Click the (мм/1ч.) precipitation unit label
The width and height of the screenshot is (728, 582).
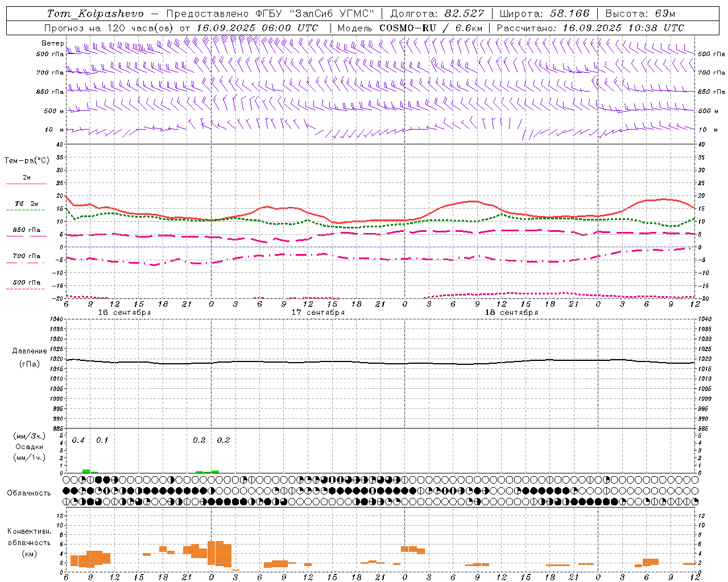click(x=30, y=458)
